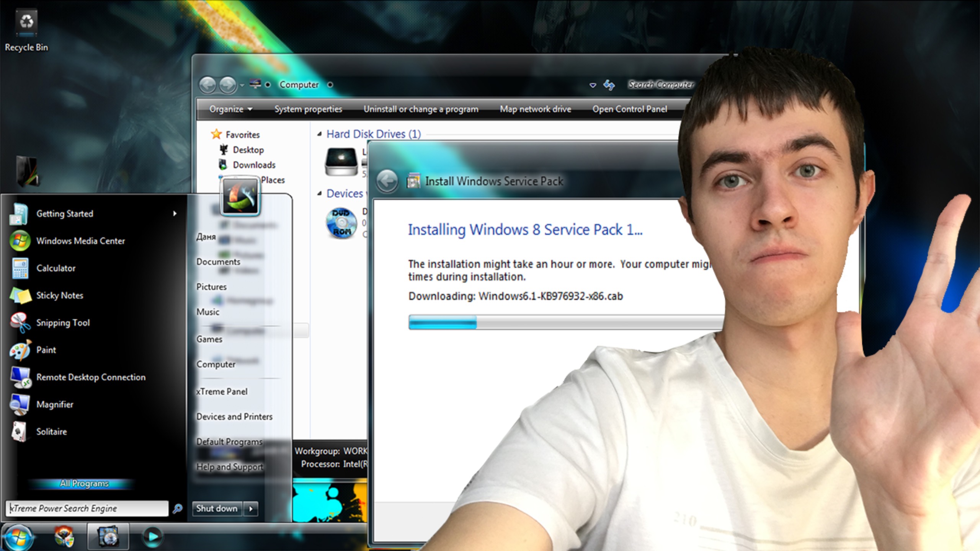This screenshot has height=551, width=980.
Task: Select Places item under Favorites
Action: (x=273, y=180)
